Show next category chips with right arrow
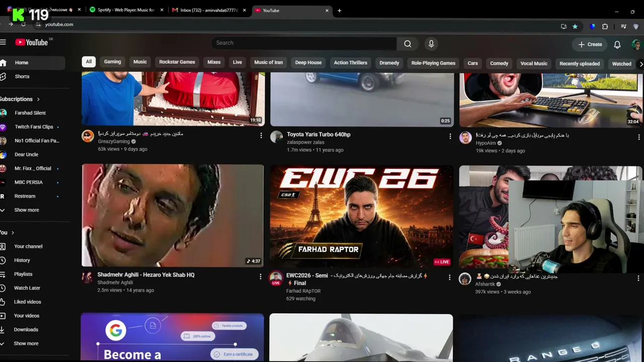Viewport: 644px width, 362px height. [x=640, y=64]
